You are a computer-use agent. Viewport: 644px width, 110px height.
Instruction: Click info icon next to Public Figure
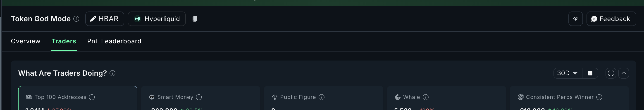pos(322,97)
